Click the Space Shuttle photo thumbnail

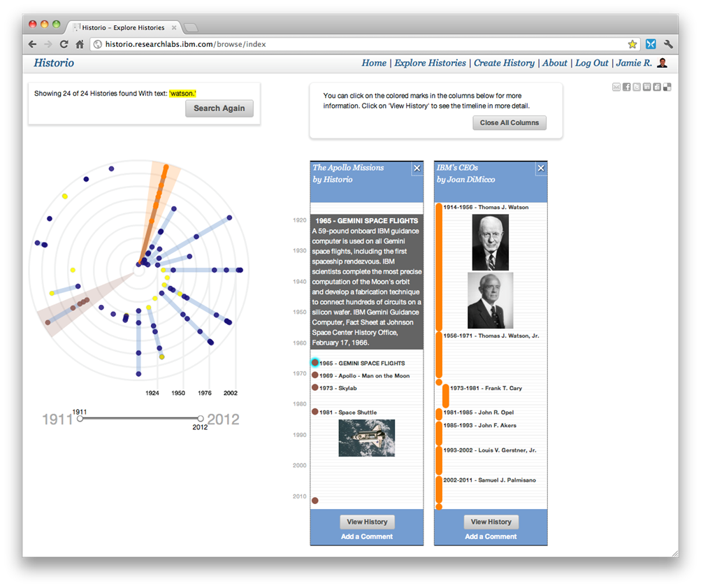[x=367, y=438]
